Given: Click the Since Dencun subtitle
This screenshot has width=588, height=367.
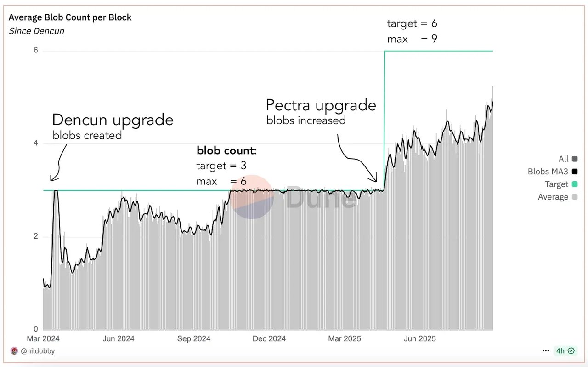Looking at the screenshot, I should [36, 31].
